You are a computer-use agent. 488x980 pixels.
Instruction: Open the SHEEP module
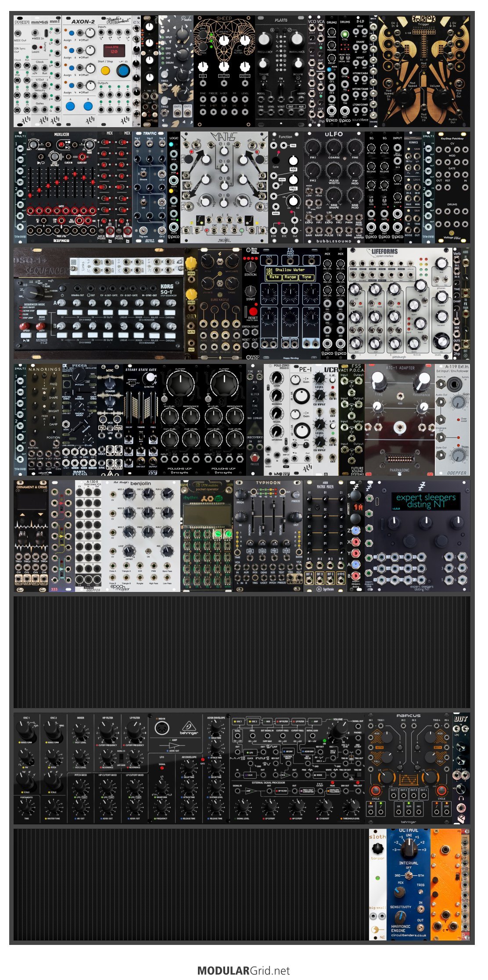(x=224, y=71)
